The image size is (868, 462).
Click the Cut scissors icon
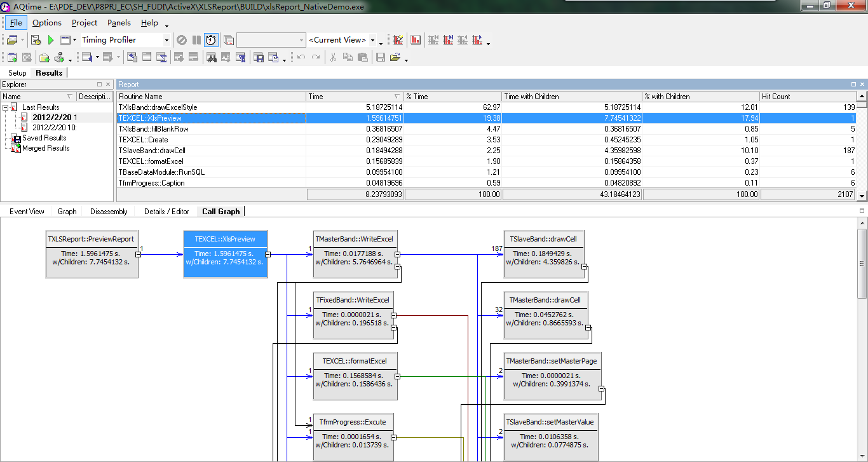[x=332, y=58]
